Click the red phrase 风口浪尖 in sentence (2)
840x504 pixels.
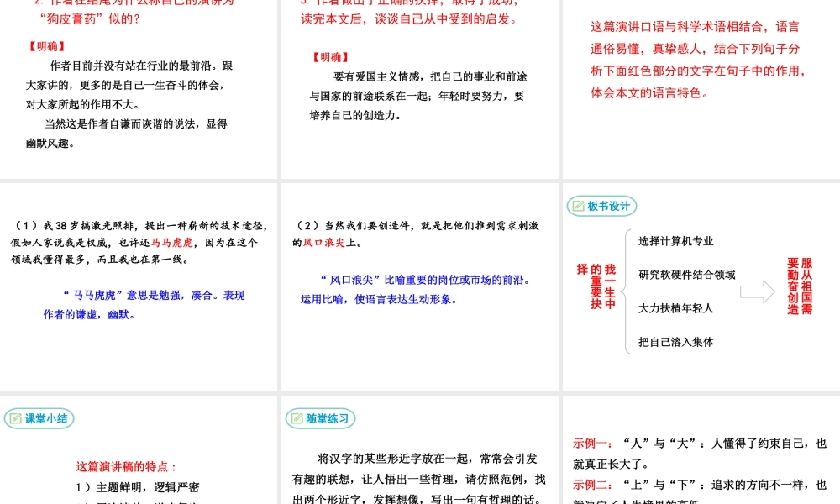pos(324,243)
